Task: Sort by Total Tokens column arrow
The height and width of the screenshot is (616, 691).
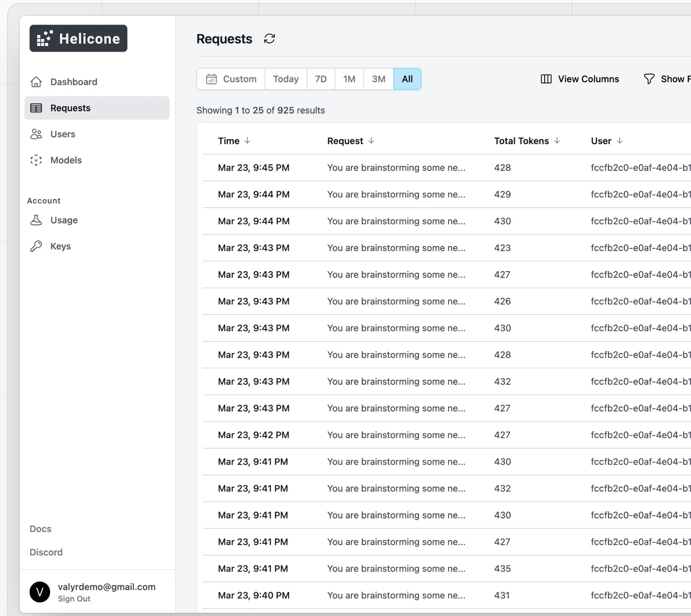Action: pyautogui.click(x=557, y=141)
